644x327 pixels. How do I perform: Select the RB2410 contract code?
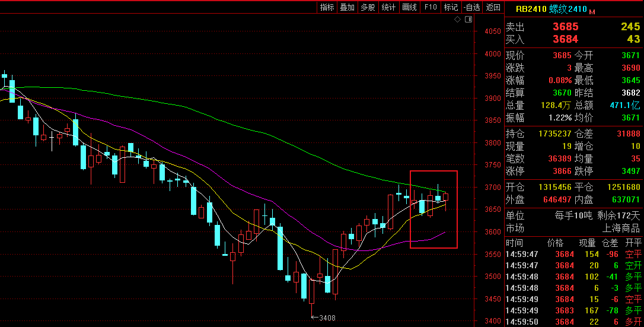click(531, 9)
